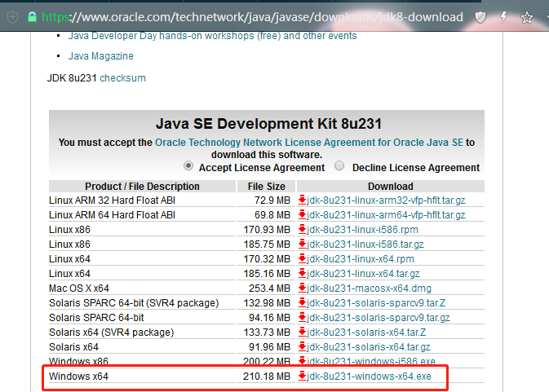The height and width of the screenshot is (392, 549).
Task: Click the address bar URL field
Action: [x=261, y=16]
